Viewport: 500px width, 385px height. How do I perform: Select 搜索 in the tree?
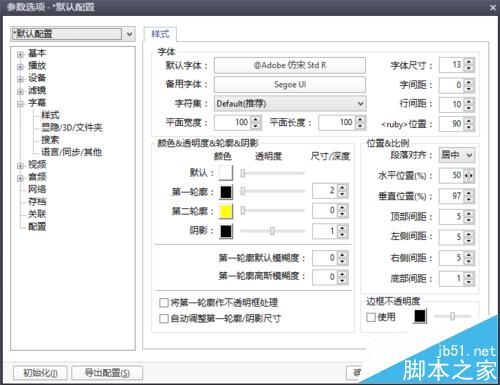[x=50, y=140]
